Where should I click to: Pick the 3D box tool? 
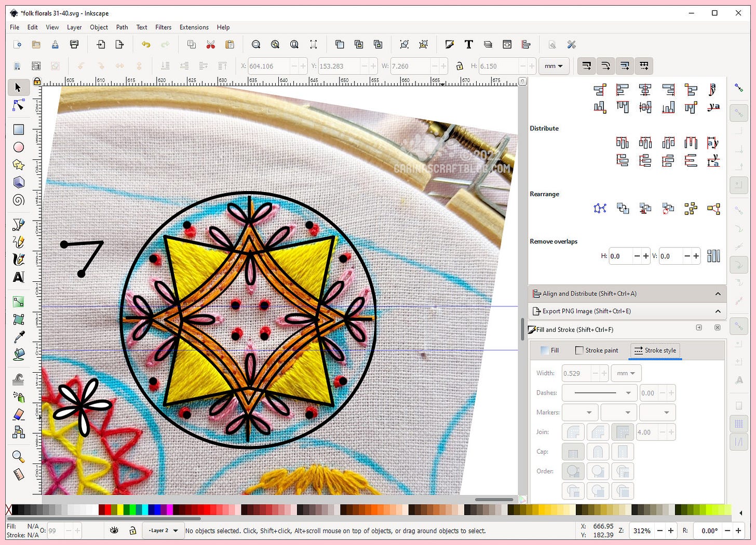[18, 183]
